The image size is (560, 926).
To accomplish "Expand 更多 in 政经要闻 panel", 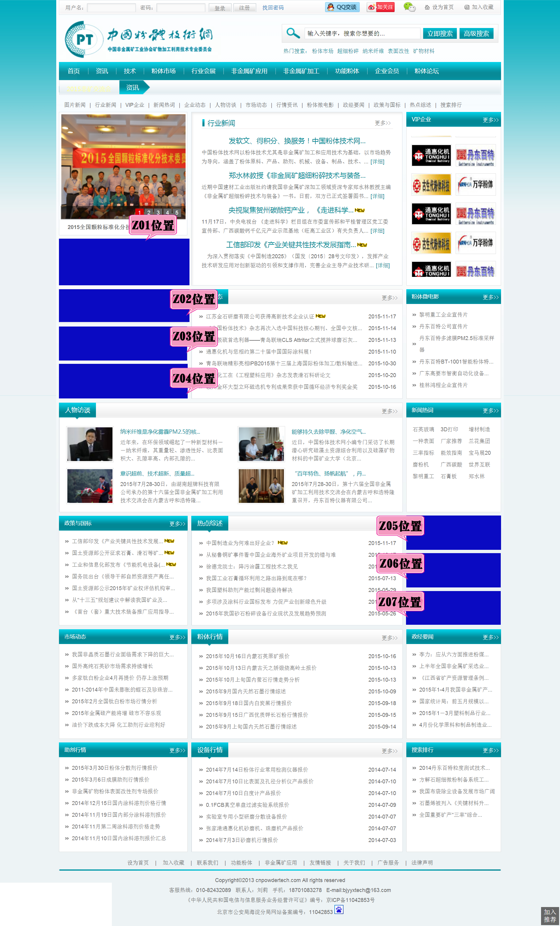I will tap(491, 637).
